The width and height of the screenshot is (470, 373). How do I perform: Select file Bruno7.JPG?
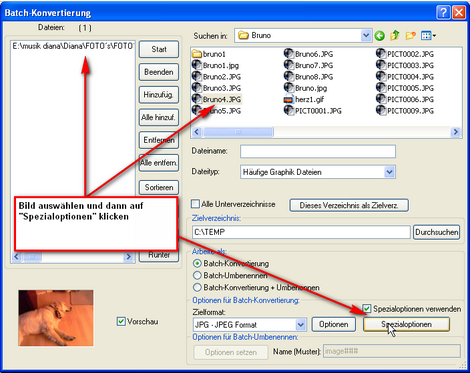coord(308,65)
